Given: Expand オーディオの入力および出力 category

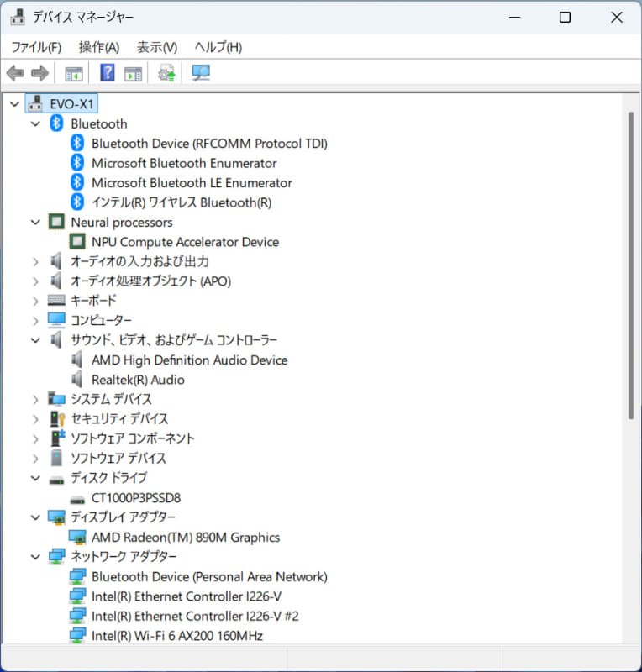Looking at the screenshot, I should [x=35, y=261].
